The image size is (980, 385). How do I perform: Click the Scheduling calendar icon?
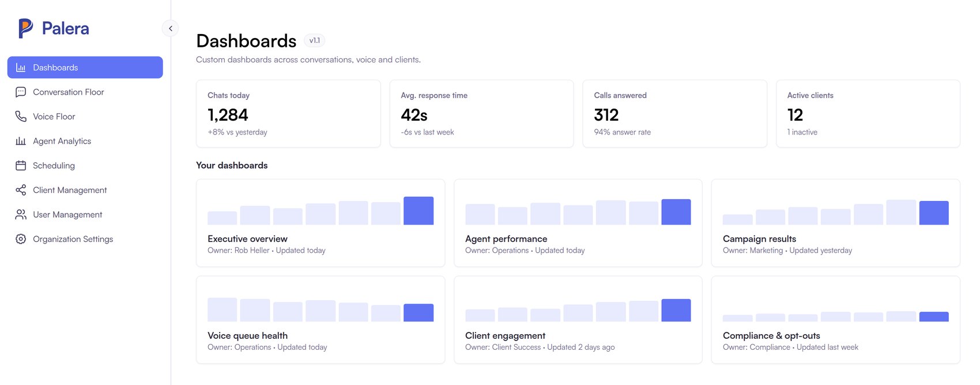21,166
